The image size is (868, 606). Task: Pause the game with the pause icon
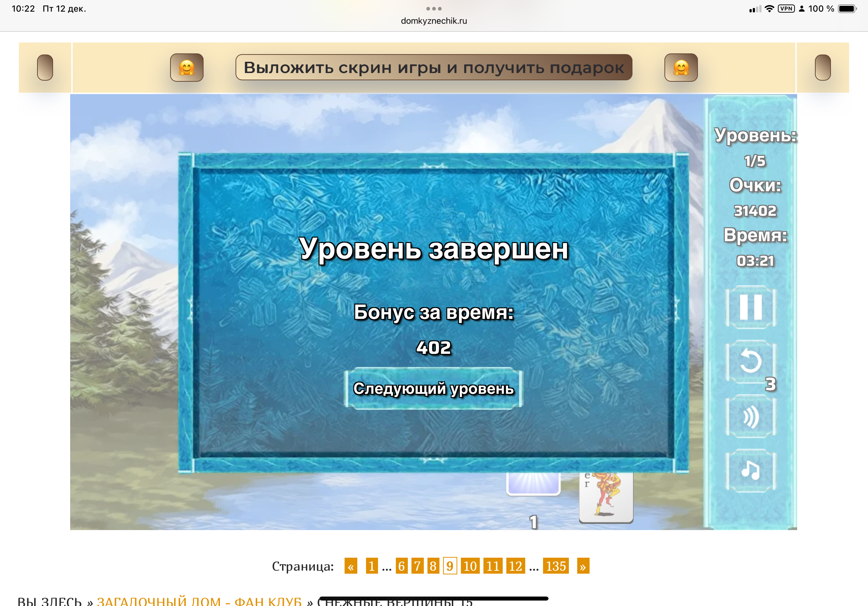pyautogui.click(x=751, y=307)
